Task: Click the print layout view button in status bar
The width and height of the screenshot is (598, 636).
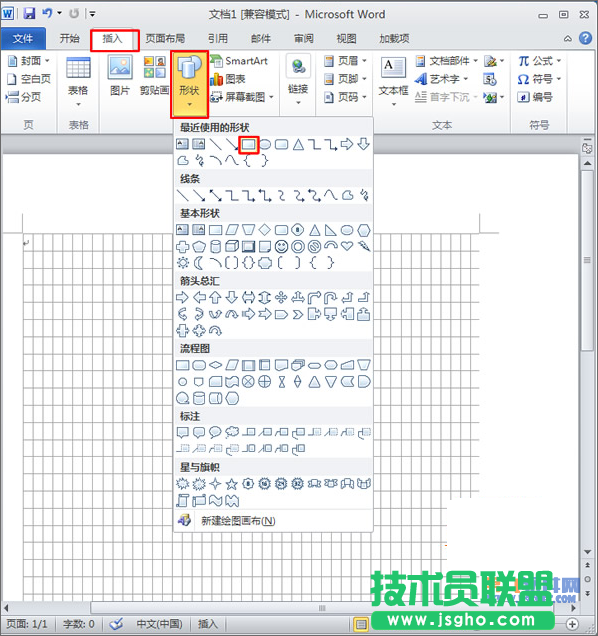Action: [361, 625]
